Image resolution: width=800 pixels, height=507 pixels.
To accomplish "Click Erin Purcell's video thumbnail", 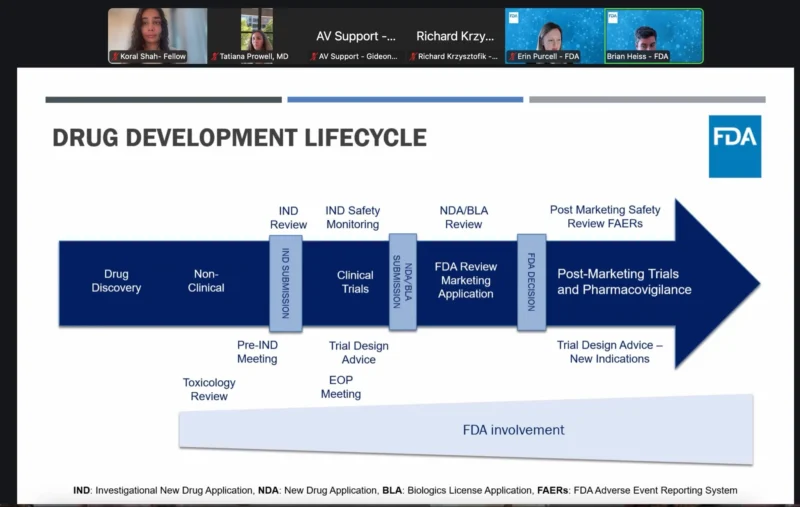I will 554,34.
